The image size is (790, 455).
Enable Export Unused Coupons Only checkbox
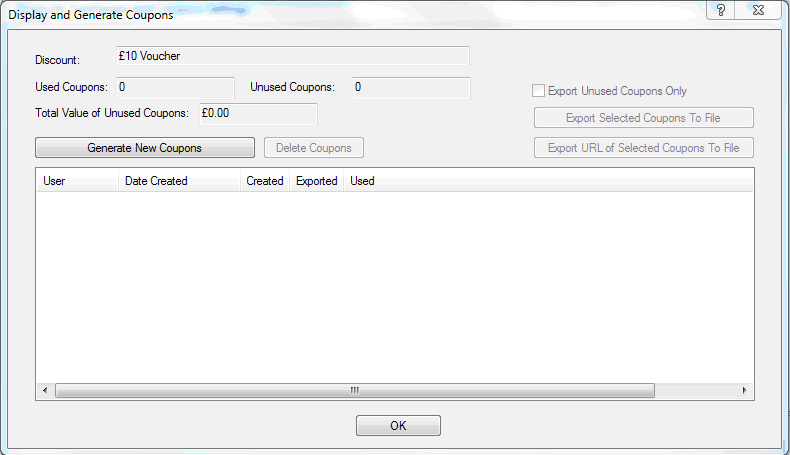point(538,91)
